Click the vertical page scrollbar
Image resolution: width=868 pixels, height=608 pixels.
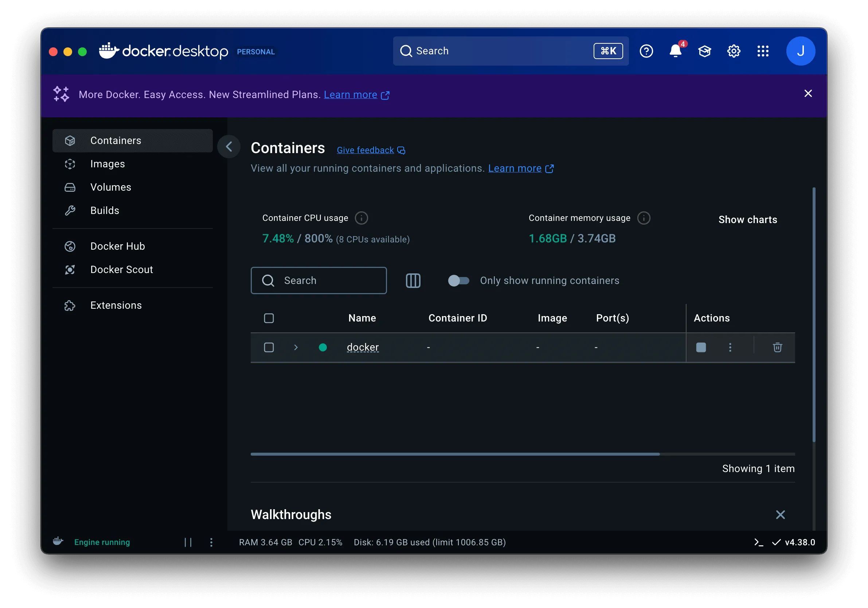coord(814,315)
